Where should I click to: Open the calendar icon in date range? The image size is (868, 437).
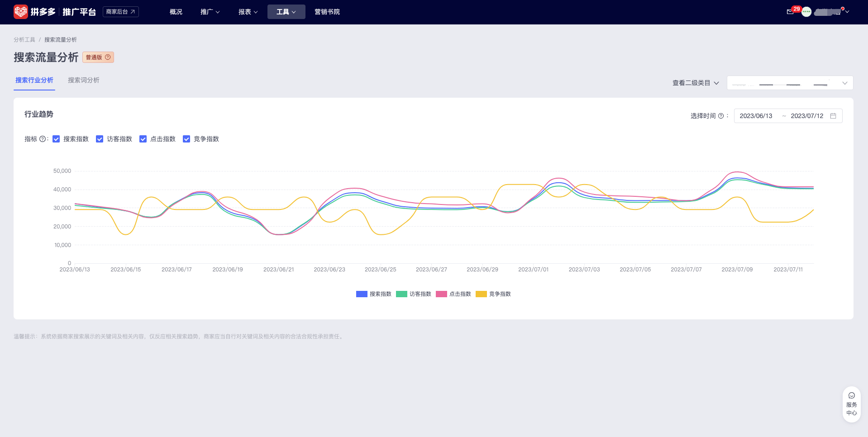tap(833, 116)
